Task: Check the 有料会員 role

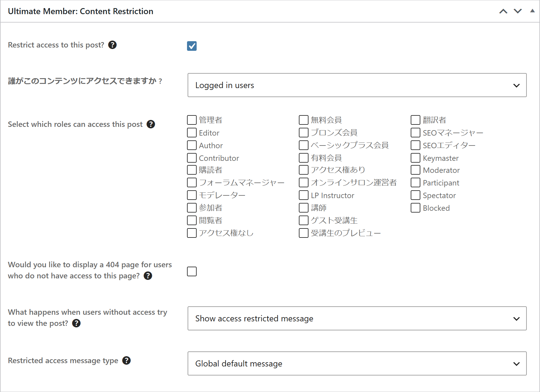Action: point(304,158)
